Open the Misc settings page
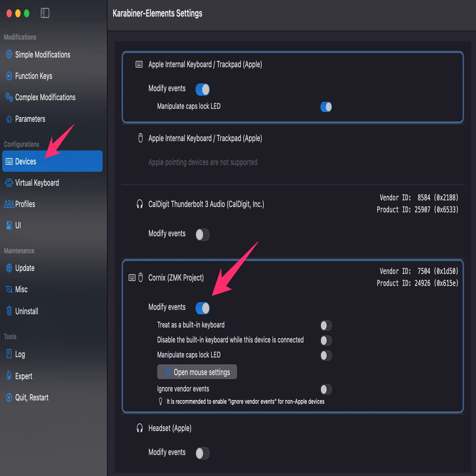This screenshot has width=476, height=476. click(52, 289)
